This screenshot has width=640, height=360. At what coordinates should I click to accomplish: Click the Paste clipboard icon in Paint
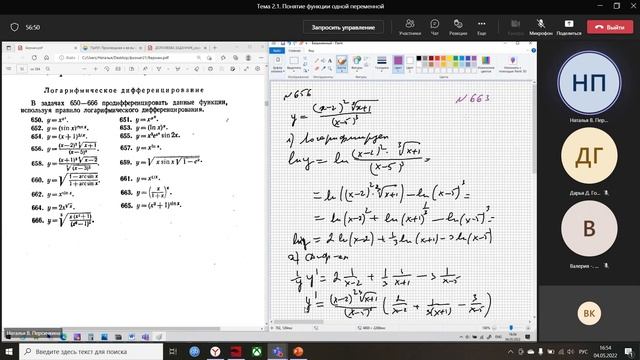pyautogui.click(x=278, y=60)
